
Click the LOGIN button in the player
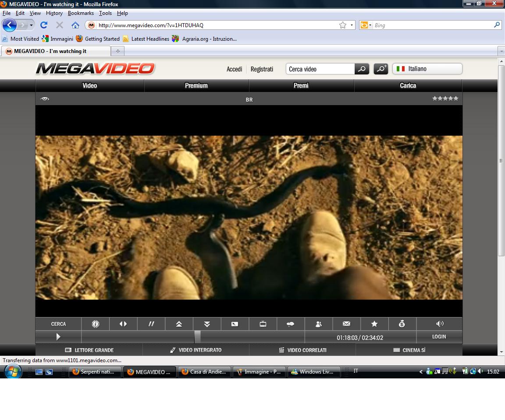click(439, 337)
